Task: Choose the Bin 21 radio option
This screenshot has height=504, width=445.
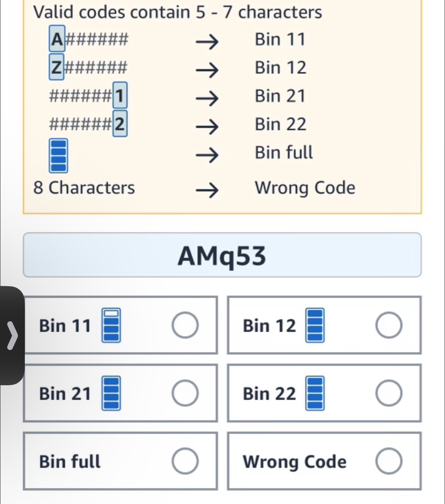Action: click(185, 393)
